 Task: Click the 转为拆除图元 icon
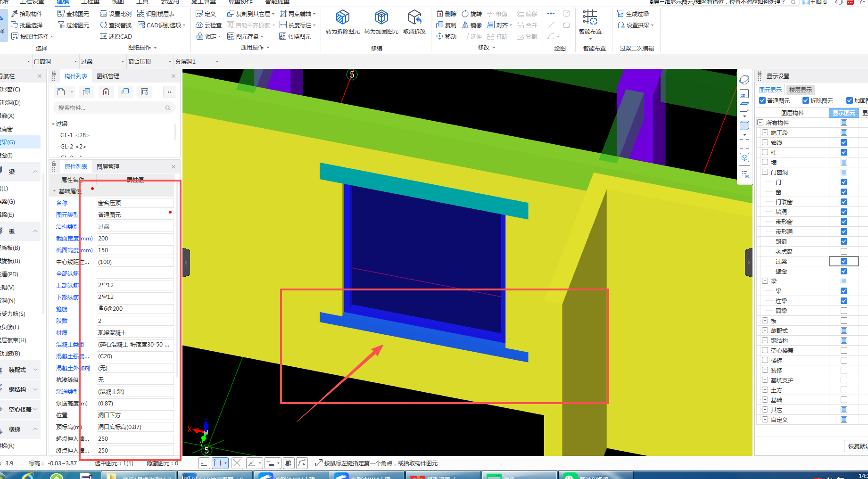tap(342, 18)
